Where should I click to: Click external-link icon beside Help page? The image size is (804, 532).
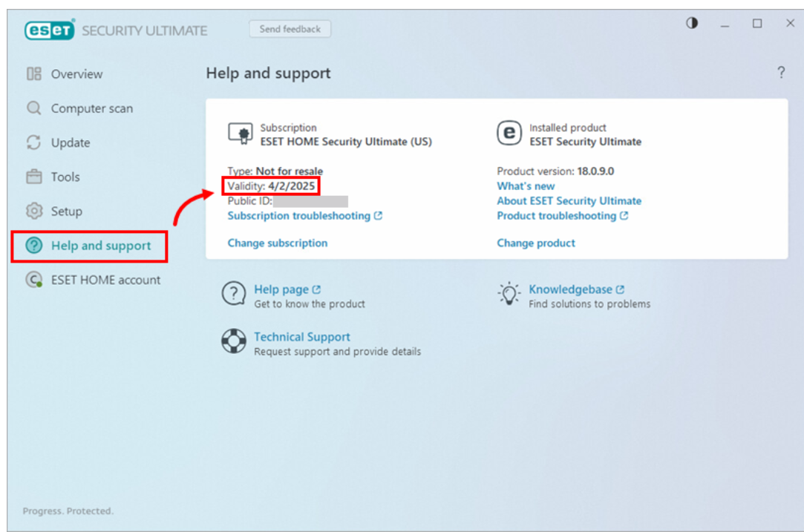316,289
